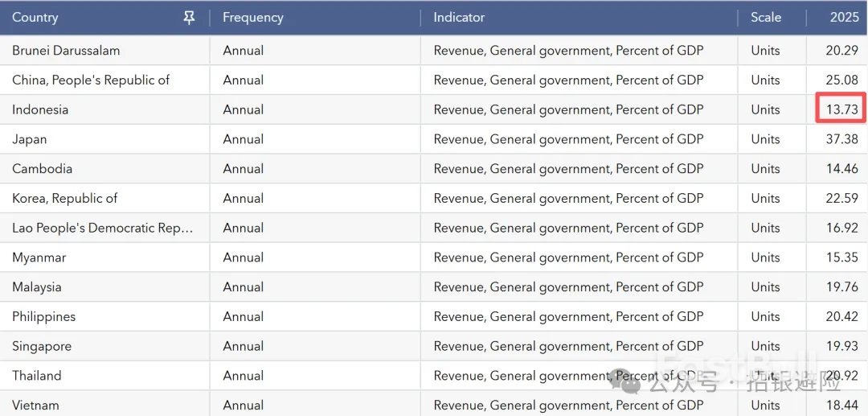Select the Philippines Annual frequency cell

244,317
